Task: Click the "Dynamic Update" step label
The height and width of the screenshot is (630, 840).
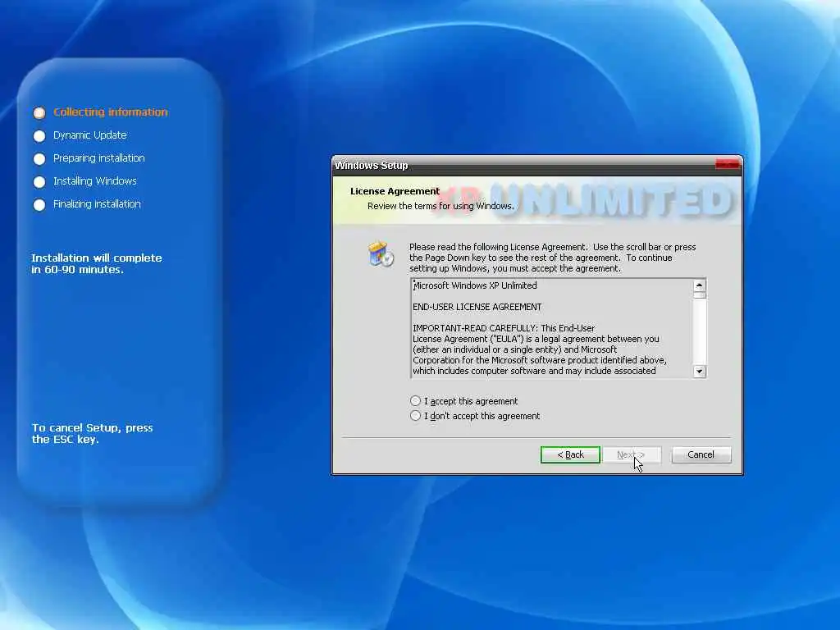Action: (x=90, y=135)
